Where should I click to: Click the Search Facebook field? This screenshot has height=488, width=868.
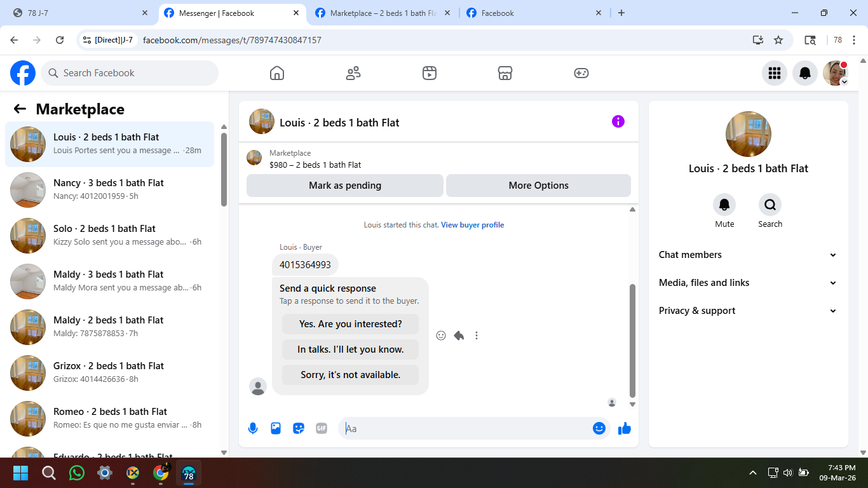pos(130,73)
